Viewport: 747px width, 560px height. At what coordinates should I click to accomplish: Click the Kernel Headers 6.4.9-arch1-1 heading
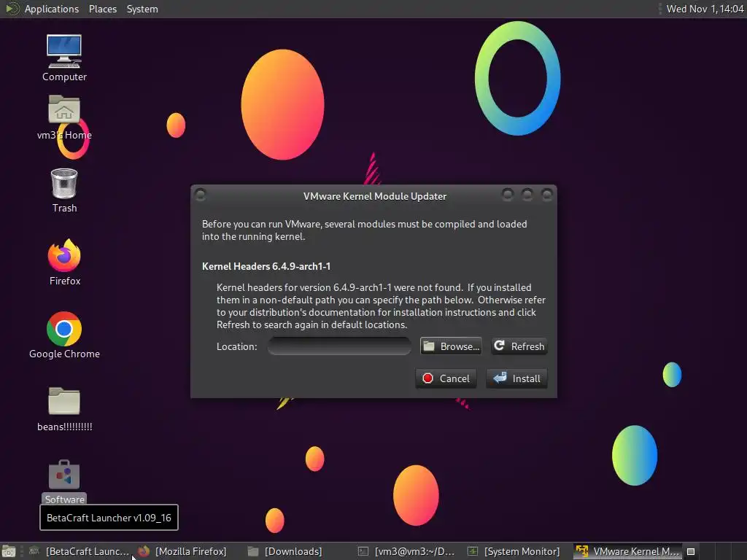[x=266, y=266]
